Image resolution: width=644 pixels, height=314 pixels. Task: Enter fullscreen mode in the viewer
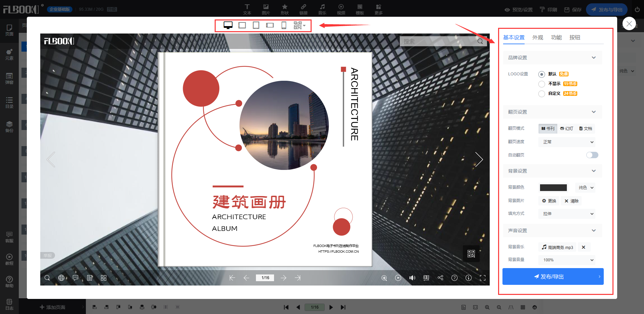pos(483,278)
